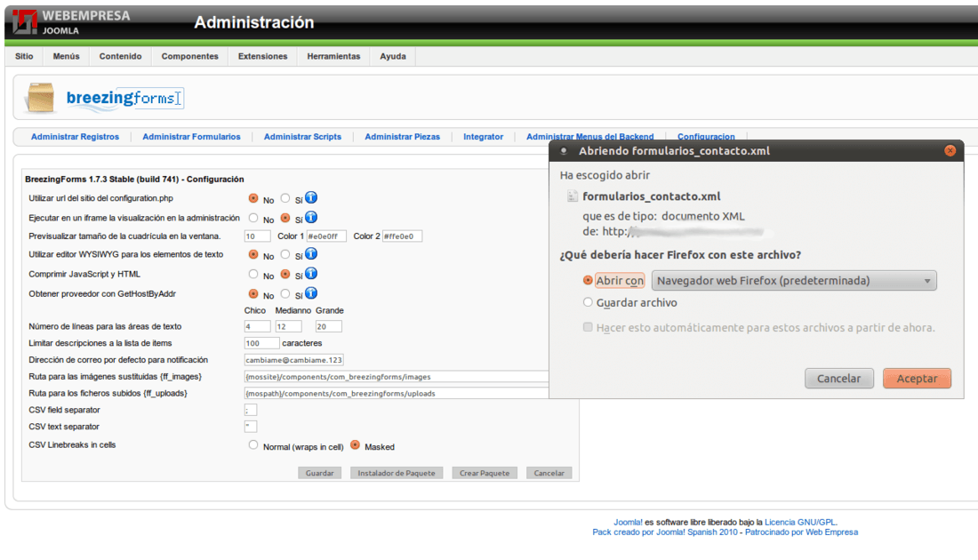Open the Componentes menu
Image resolution: width=978 pixels, height=560 pixels.
[x=189, y=56]
